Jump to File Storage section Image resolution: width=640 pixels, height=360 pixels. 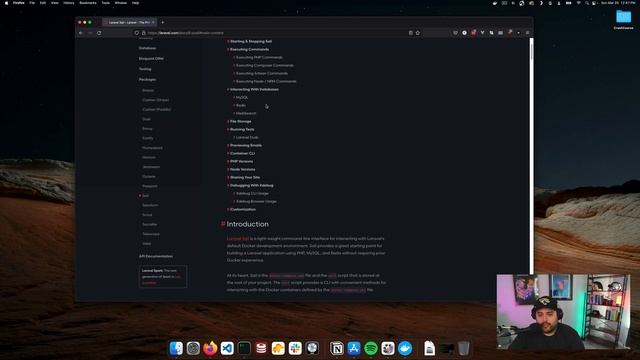tap(240, 121)
